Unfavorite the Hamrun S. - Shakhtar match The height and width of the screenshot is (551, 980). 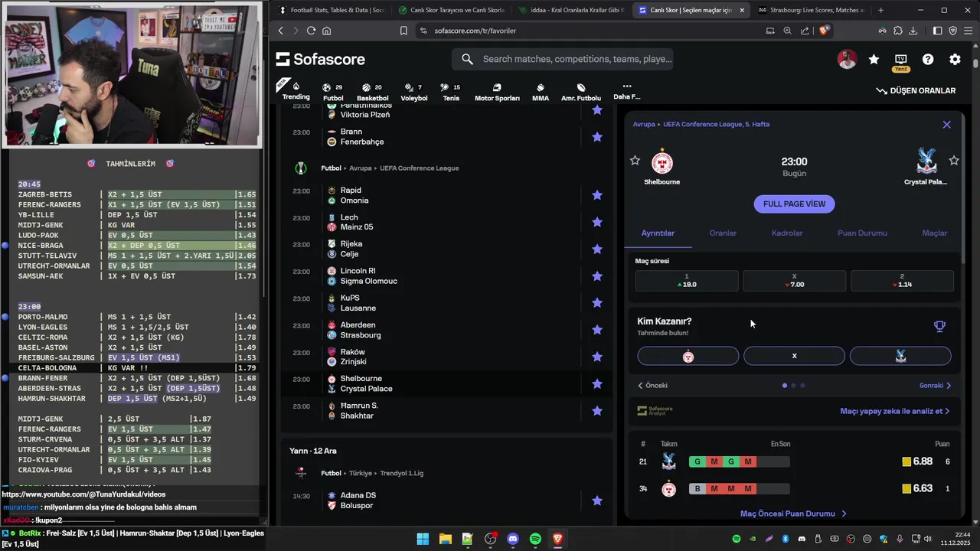[x=597, y=411]
